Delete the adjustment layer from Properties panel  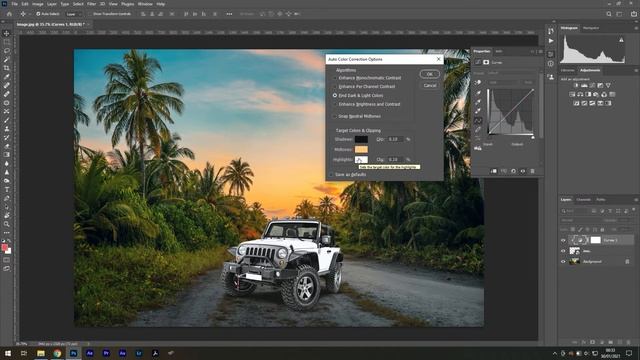pos(533,171)
